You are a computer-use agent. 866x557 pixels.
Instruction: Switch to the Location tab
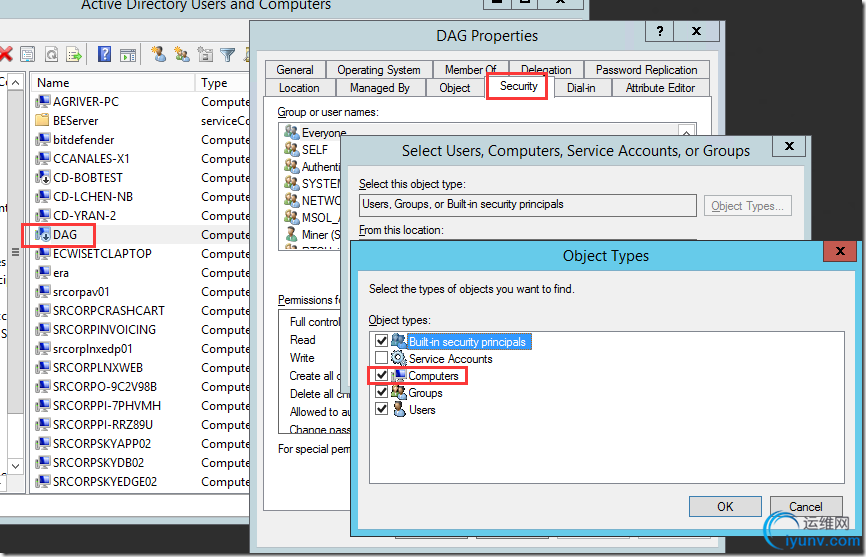299,88
